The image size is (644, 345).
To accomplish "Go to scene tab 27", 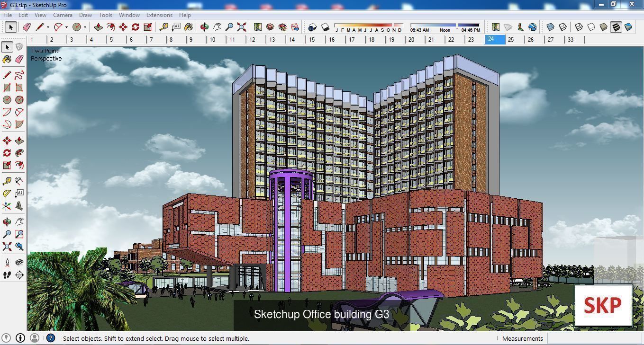I will click(x=554, y=40).
